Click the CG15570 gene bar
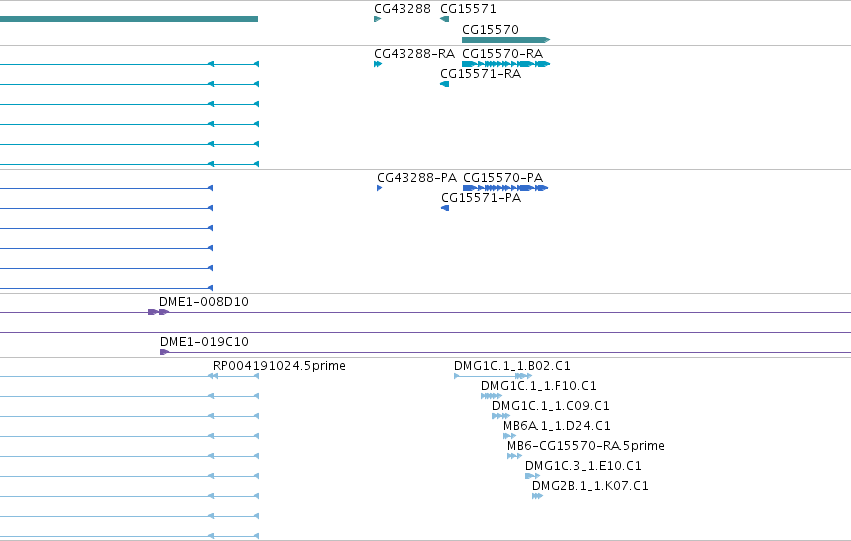Screen dimensions: 851x541 click(506, 40)
